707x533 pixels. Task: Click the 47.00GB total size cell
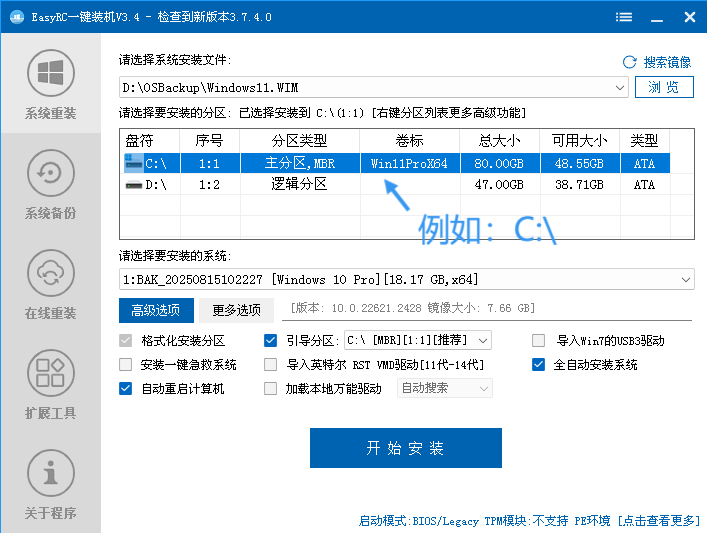tap(499, 184)
